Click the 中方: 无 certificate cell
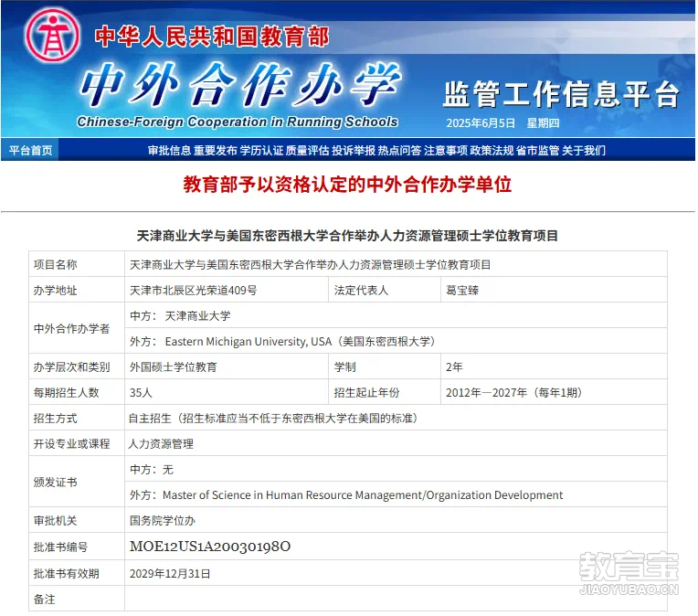Image resolution: width=698 pixels, height=616 pixels. pos(396,469)
